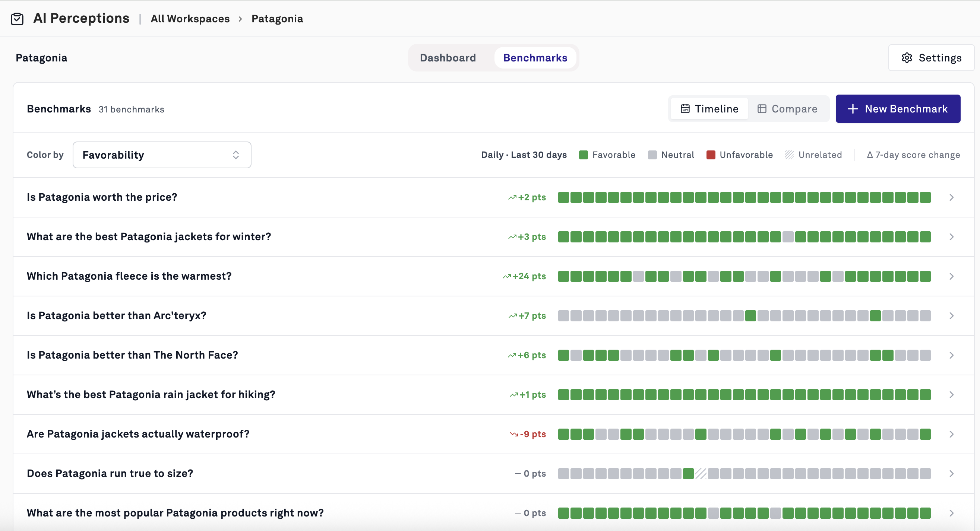Click the green day in run true to size timeline
This screenshot has width=980, height=531.
tap(688, 474)
